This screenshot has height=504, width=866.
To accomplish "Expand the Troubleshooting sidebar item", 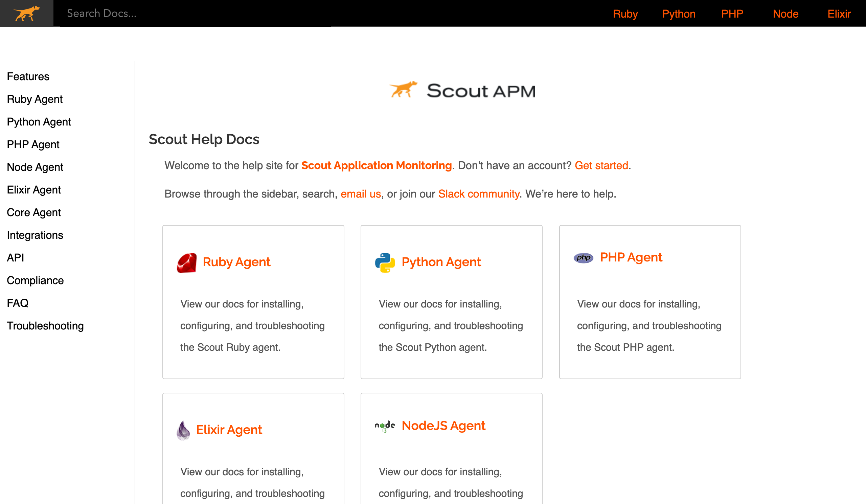I will click(45, 326).
